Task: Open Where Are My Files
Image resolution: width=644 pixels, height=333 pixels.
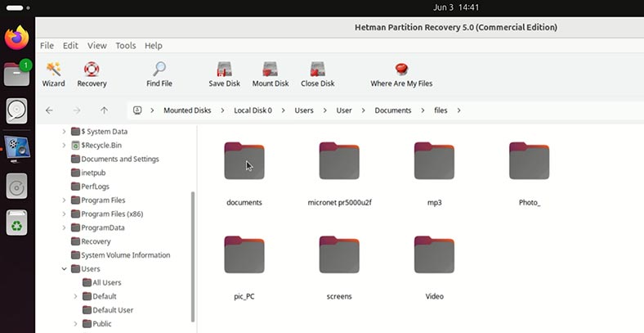Action: (x=401, y=74)
